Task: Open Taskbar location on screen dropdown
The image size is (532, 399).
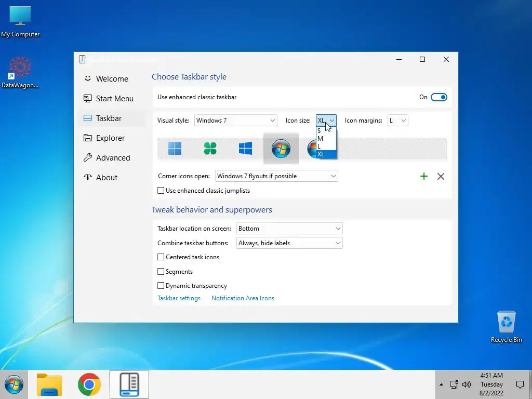Action: (x=289, y=229)
